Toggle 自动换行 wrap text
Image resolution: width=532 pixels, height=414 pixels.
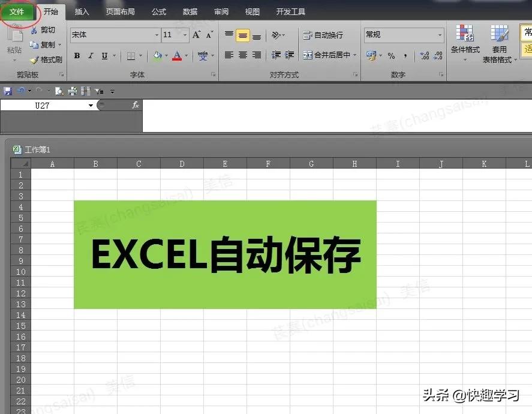pos(323,35)
